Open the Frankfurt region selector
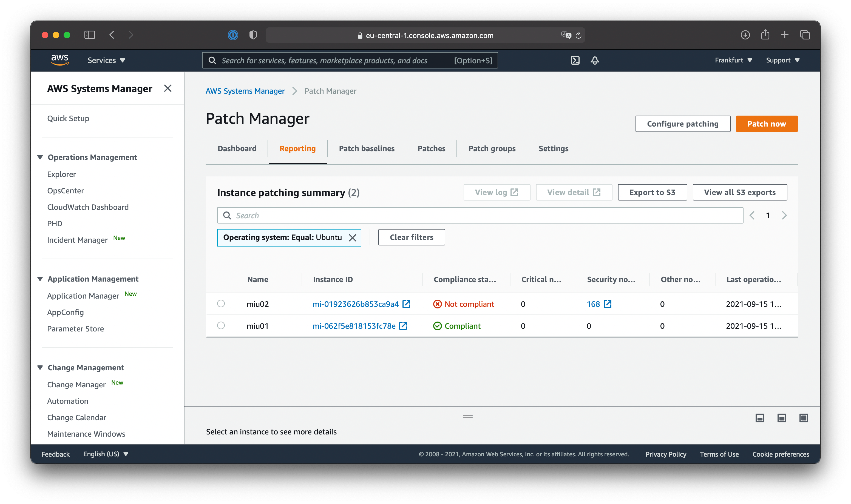The width and height of the screenshot is (851, 504). point(733,60)
